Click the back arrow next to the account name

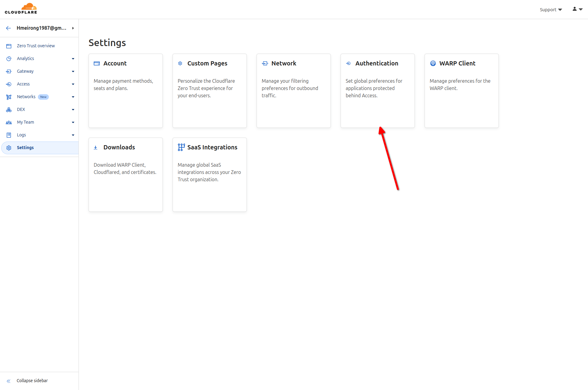pyautogui.click(x=8, y=28)
